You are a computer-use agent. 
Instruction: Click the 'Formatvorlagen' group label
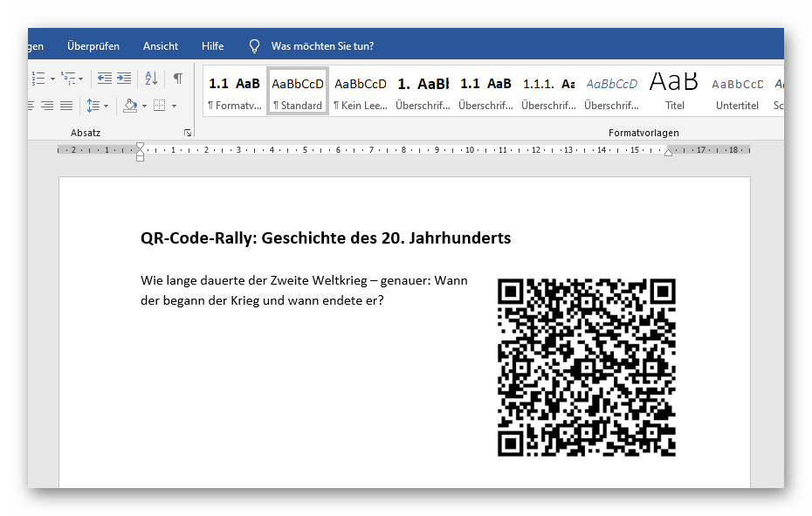[643, 133]
